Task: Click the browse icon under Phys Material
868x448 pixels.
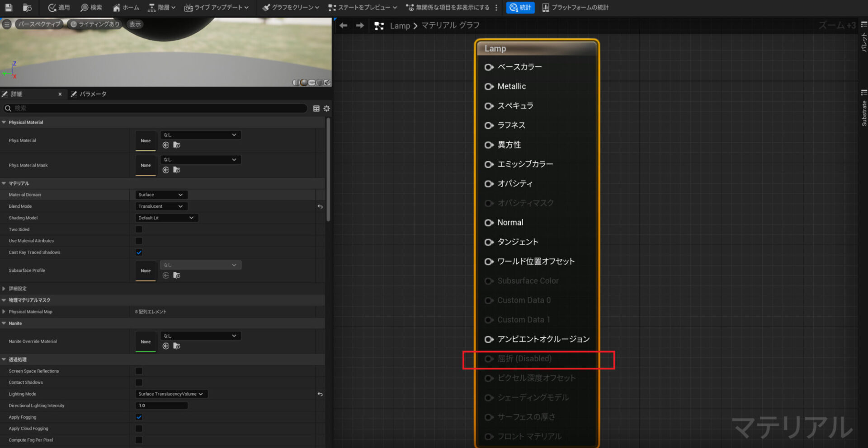Action: (177, 145)
